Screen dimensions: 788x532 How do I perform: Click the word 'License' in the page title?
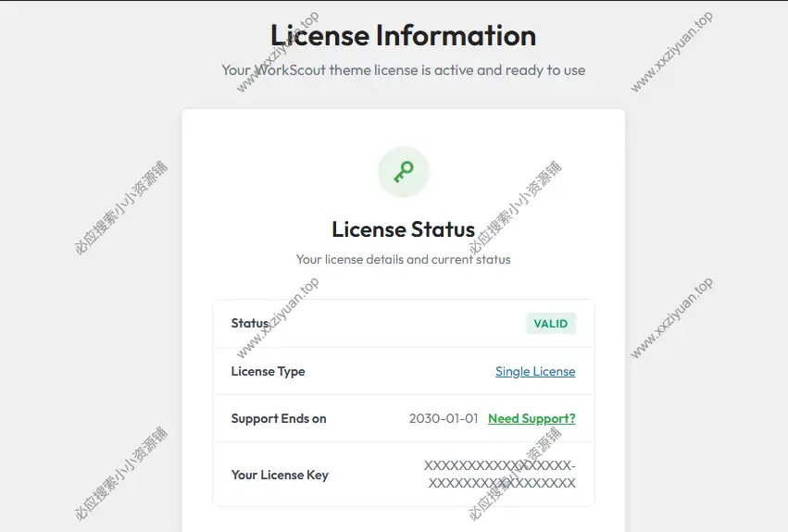click(x=319, y=36)
